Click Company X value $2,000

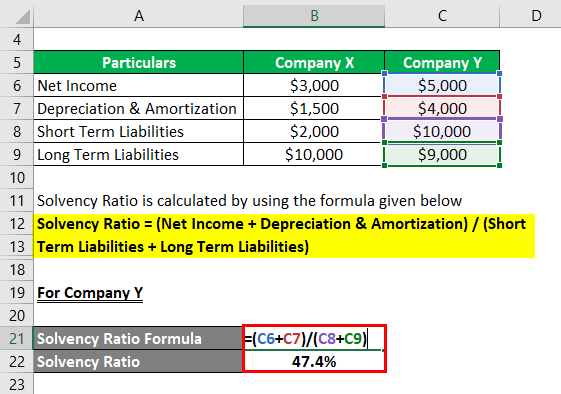(x=314, y=131)
